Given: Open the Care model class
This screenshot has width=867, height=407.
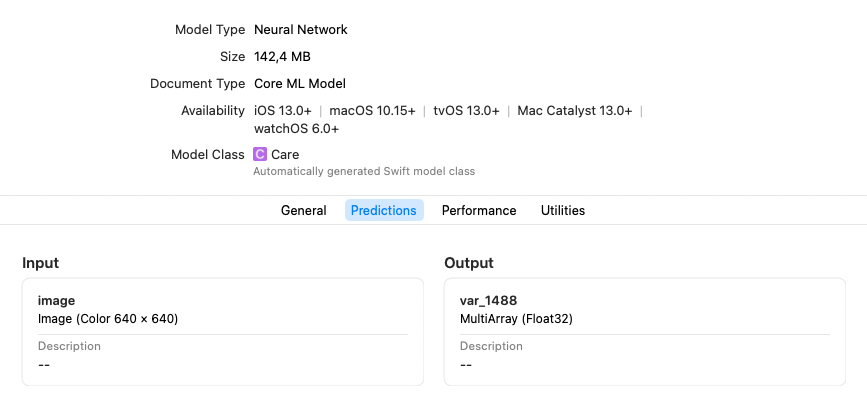Looking at the screenshot, I should click(285, 155).
